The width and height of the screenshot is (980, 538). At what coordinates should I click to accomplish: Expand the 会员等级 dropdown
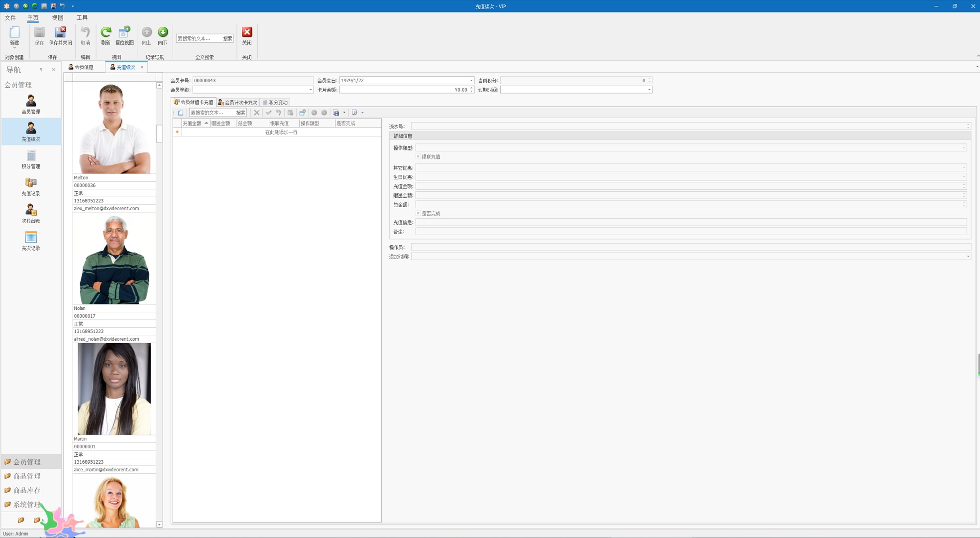tap(312, 90)
